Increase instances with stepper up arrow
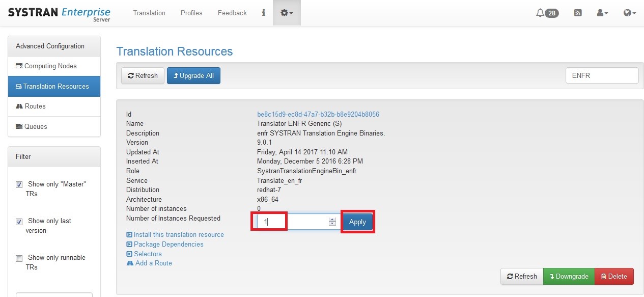 (332, 220)
